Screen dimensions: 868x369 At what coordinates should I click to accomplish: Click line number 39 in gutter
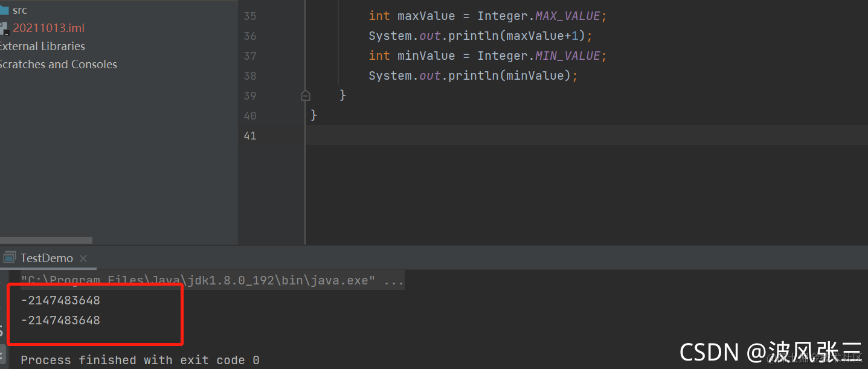(x=250, y=96)
